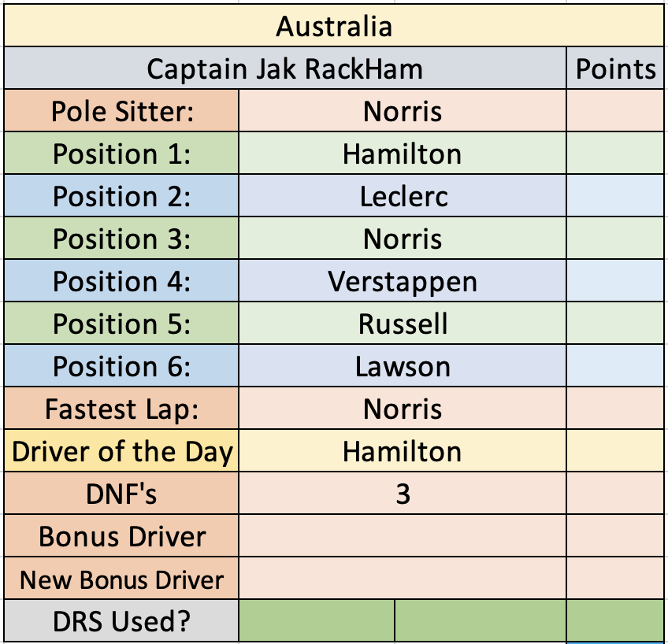Screen dimensions: 668x644
Task: Select the Russell cell for Position 5
Action: click(403, 324)
